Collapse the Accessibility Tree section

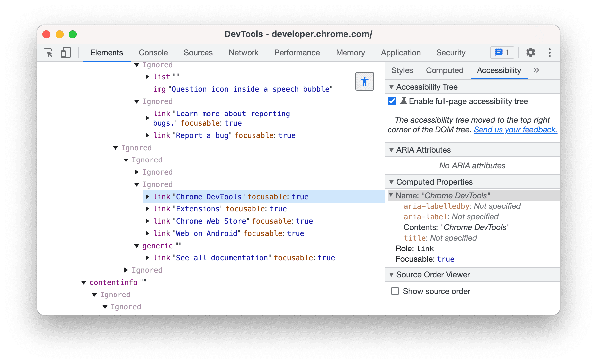[x=392, y=87]
